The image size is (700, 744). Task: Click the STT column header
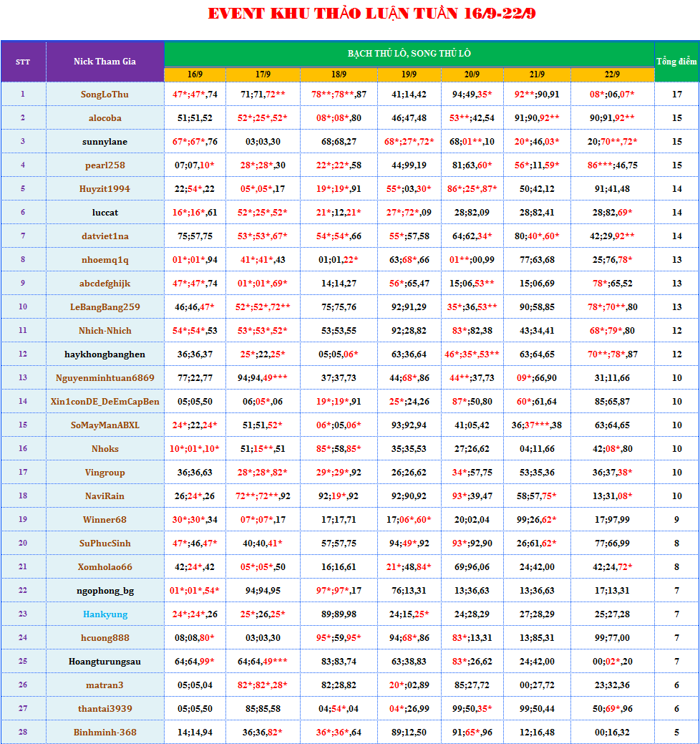pyautogui.click(x=23, y=62)
